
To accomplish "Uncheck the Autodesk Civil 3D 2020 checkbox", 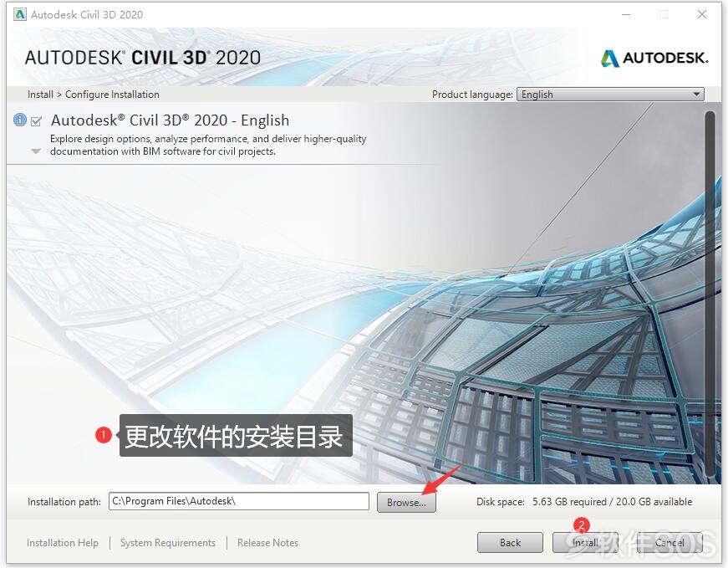I will 36,121.
